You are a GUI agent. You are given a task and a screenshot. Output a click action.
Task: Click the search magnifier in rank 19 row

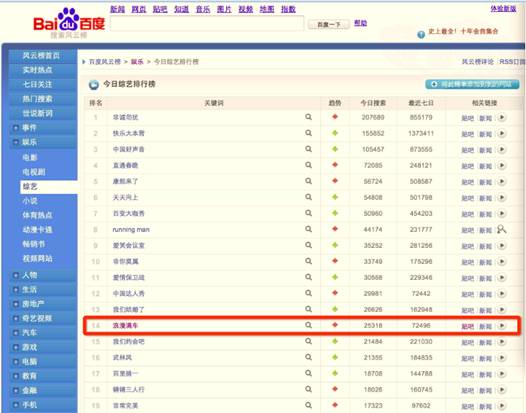tap(308, 405)
